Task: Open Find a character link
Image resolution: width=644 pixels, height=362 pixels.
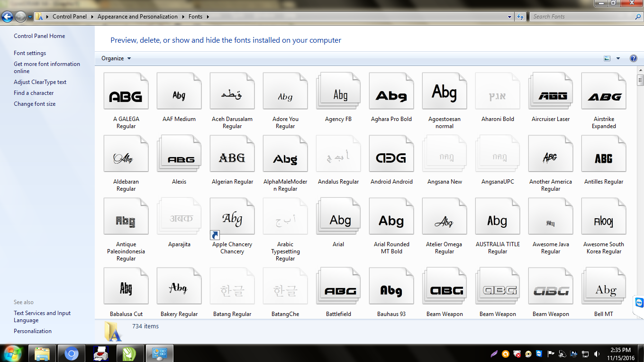Action: click(x=34, y=93)
